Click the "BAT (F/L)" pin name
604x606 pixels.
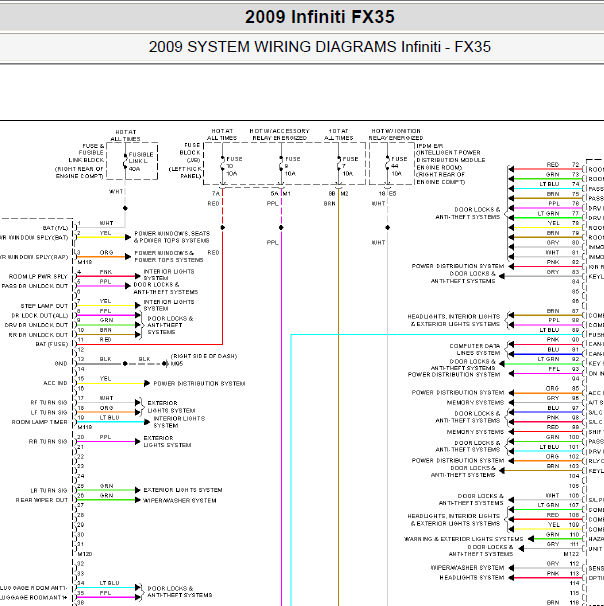click(55, 228)
